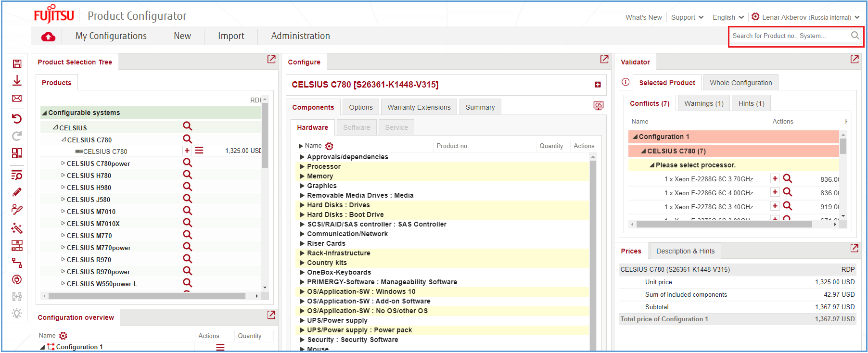Expand the Memory component category
The height and width of the screenshot is (353, 868).
[x=302, y=176]
